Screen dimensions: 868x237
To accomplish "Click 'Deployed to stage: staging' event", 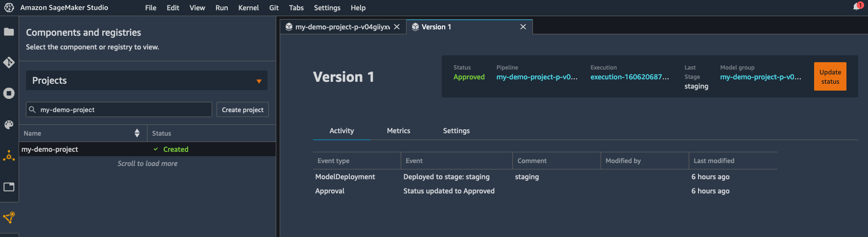I will [446, 177].
